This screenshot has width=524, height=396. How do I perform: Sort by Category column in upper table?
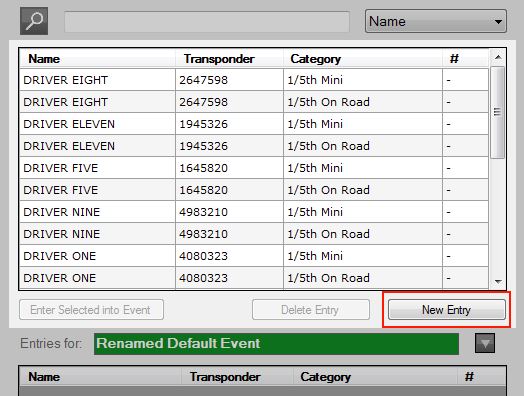[363, 59]
